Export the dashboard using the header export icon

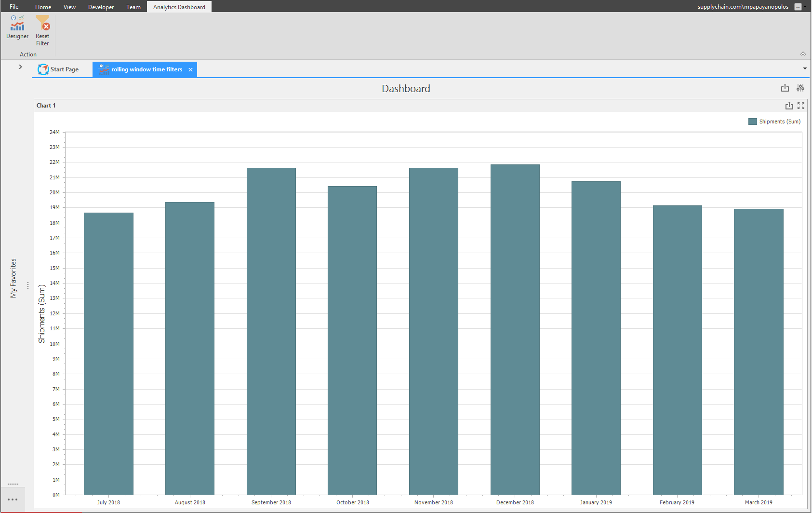point(785,88)
